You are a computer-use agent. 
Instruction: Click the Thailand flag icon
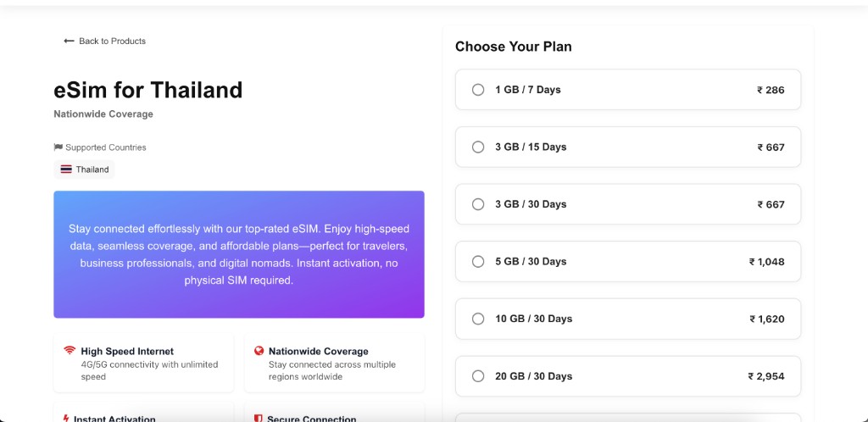coord(66,169)
